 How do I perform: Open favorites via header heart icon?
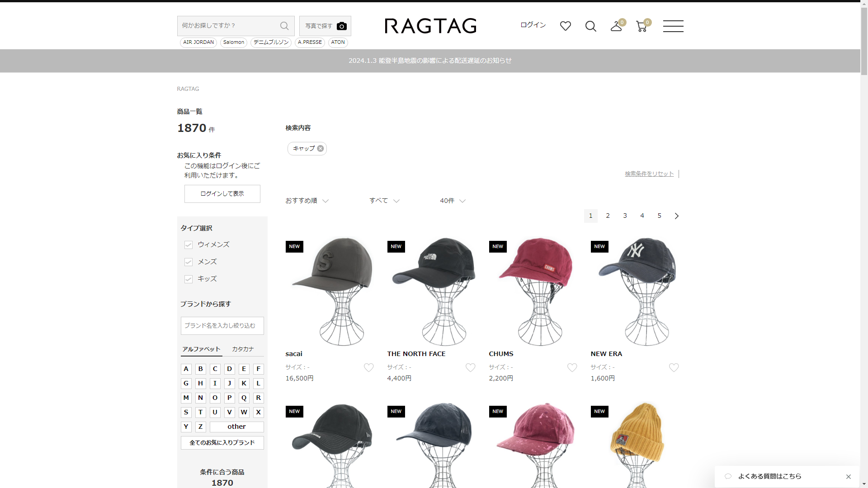tap(565, 26)
